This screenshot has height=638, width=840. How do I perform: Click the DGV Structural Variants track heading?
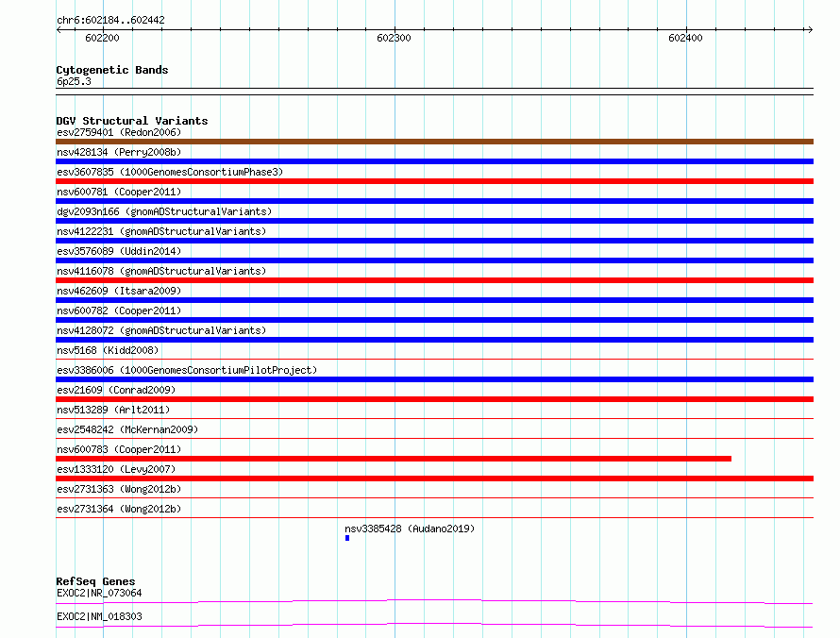(132, 121)
